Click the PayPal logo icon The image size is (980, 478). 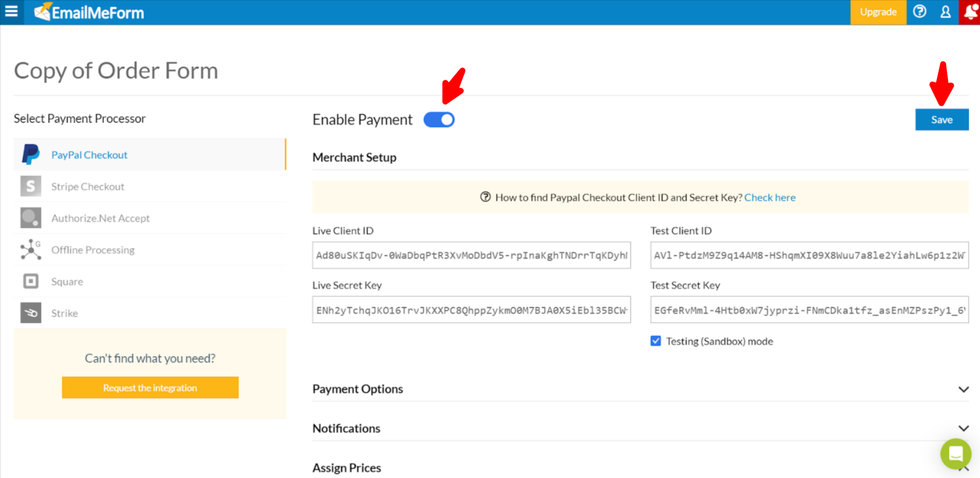31,155
